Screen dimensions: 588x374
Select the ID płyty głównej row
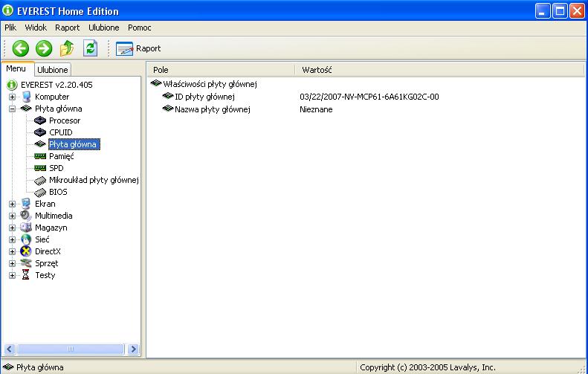[x=198, y=97]
